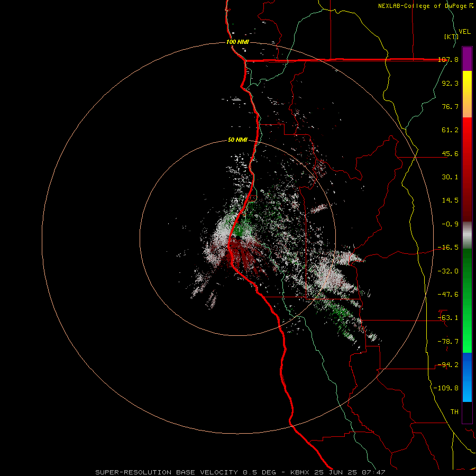Click the 30.1 value on the velocity scale
Image resolution: width=476 pixels, height=476 pixels.
[450, 177]
